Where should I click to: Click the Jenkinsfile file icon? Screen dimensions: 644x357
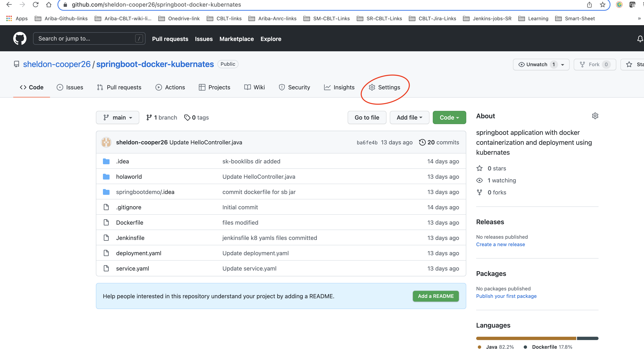[106, 238]
